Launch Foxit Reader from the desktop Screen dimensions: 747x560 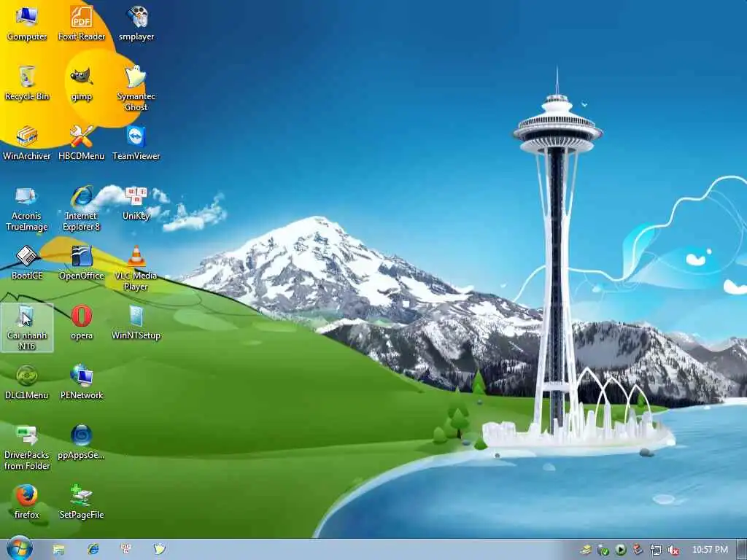pos(82,23)
